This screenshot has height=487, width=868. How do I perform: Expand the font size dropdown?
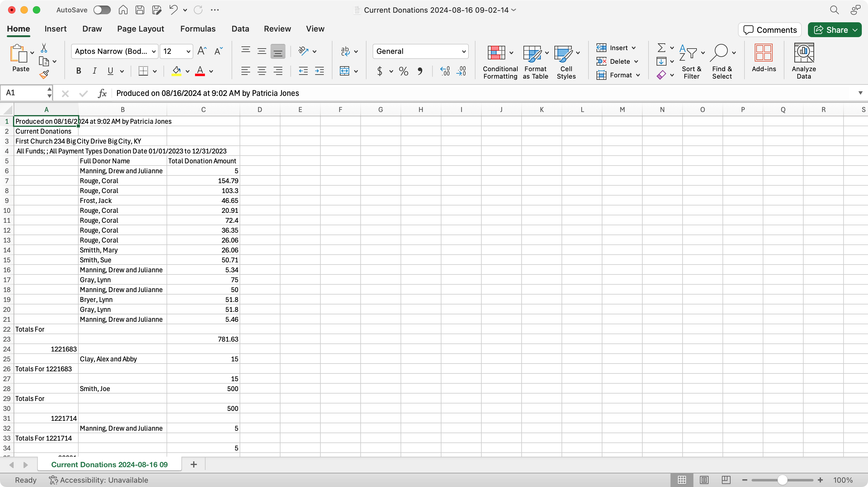click(188, 52)
